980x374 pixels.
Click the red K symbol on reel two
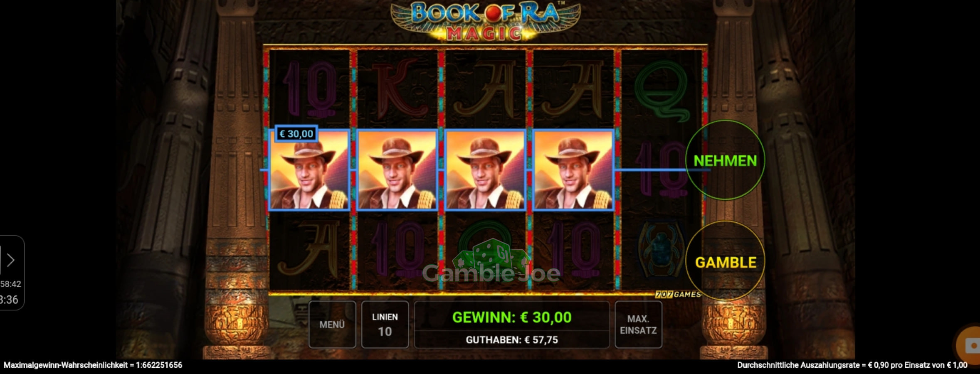(398, 89)
